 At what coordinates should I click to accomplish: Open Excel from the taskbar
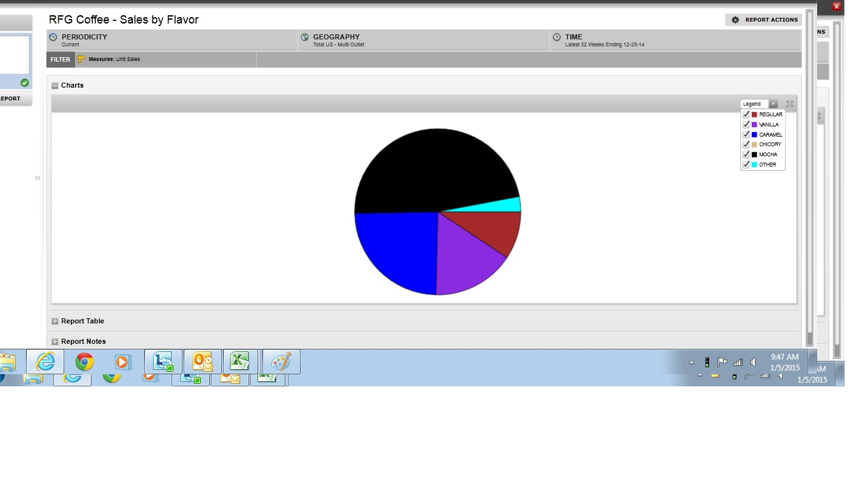pyautogui.click(x=239, y=362)
